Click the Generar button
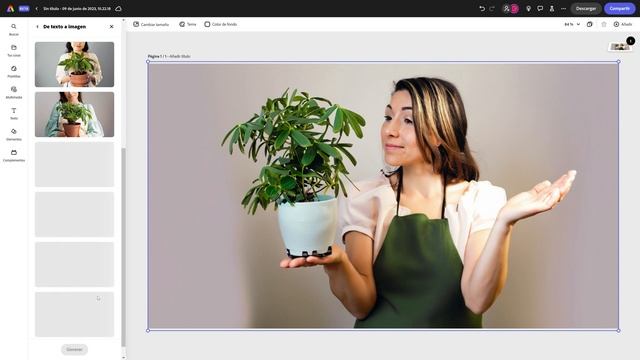The image size is (640, 360). click(74, 349)
